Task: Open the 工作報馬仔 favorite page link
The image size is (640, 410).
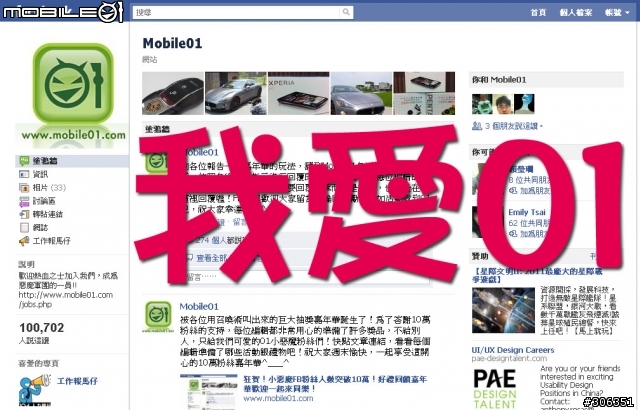Action: (x=77, y=381)
